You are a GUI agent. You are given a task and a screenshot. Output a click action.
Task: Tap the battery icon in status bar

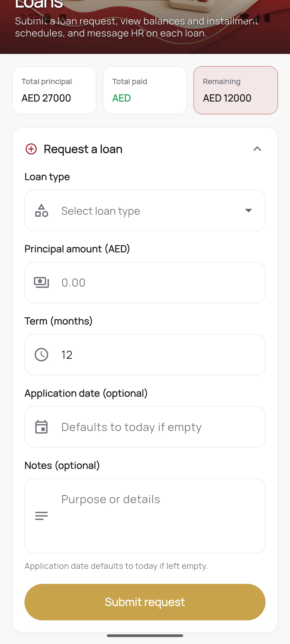pos(267,18)
